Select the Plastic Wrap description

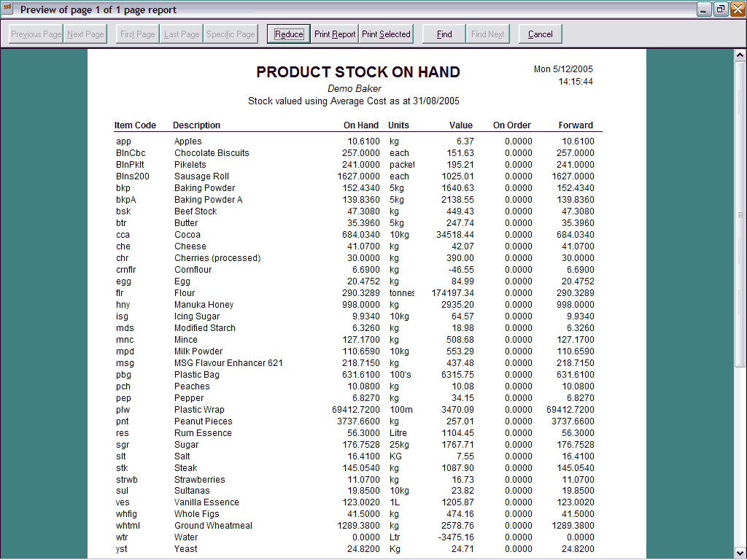click(199, 410)
